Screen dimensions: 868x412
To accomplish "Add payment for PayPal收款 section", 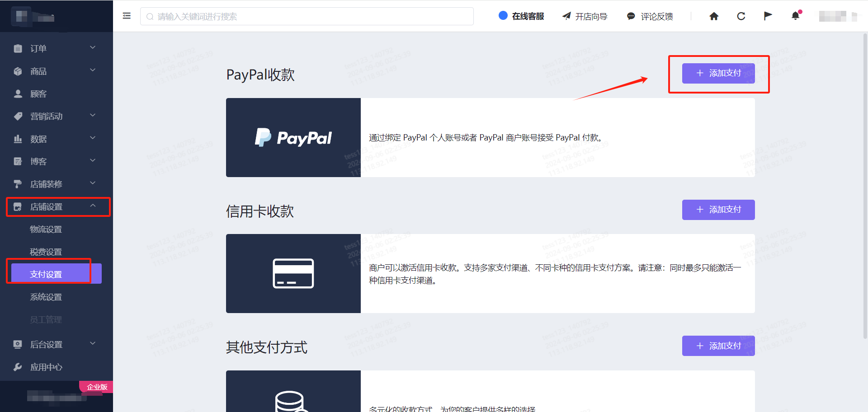I will 718,73.
